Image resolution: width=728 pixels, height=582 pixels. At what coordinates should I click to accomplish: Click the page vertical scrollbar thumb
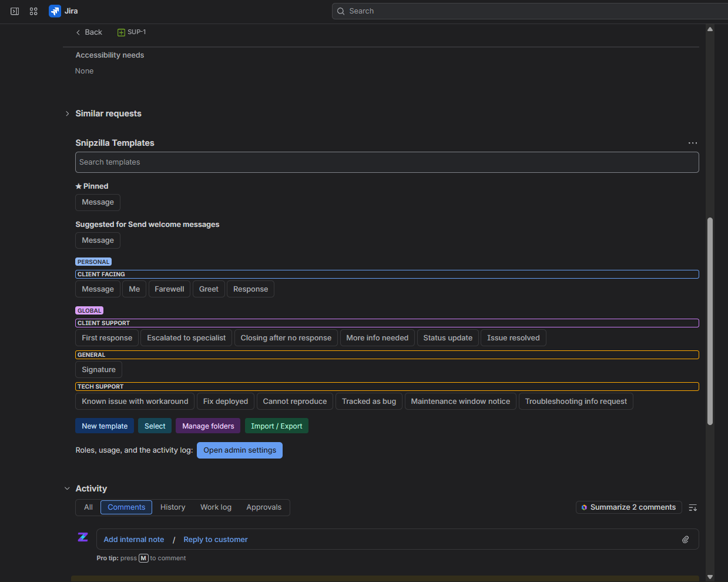pyautogui.click(x=710, y=321)
